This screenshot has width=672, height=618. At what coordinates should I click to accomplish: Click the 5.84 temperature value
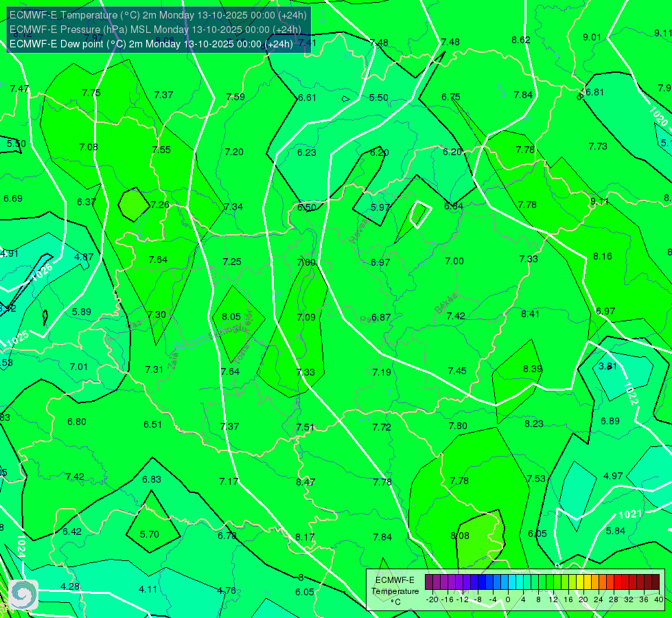(616, 531)
